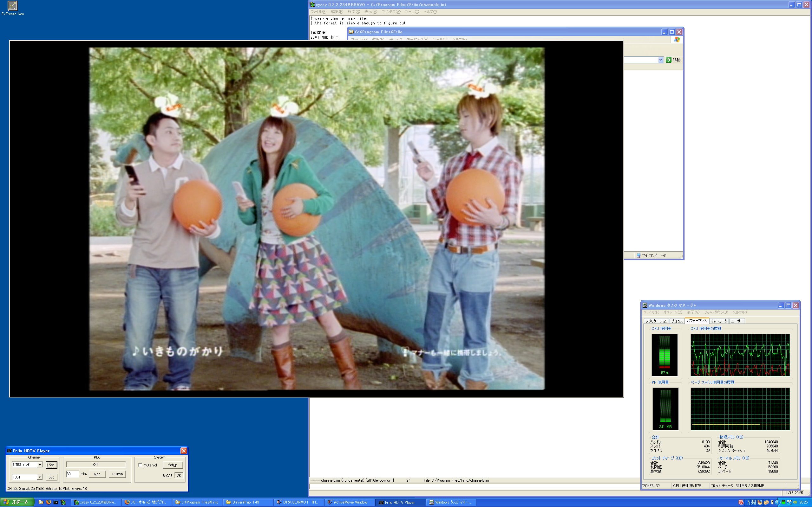Click xyzzy quick launch icon

[x=63, y=502]
